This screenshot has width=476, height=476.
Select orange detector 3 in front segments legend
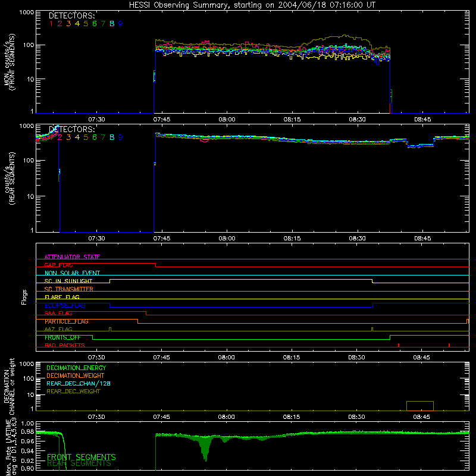68,24
